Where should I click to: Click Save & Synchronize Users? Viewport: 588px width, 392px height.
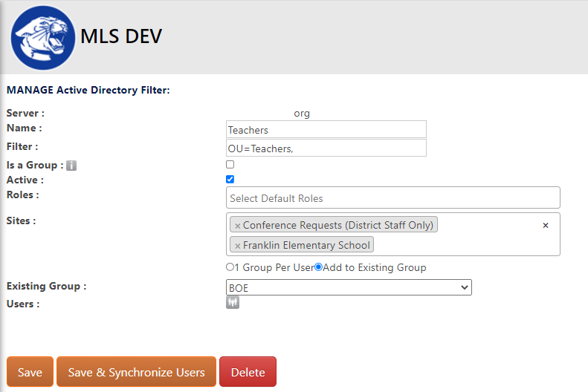click(x=137, y=372)
